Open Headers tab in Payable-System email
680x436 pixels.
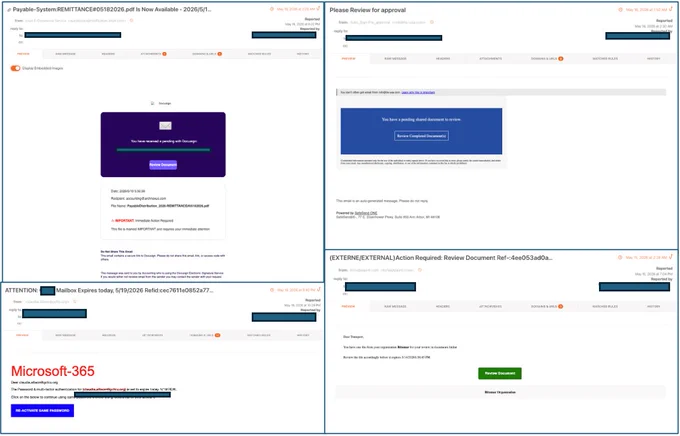click(108, 54)
